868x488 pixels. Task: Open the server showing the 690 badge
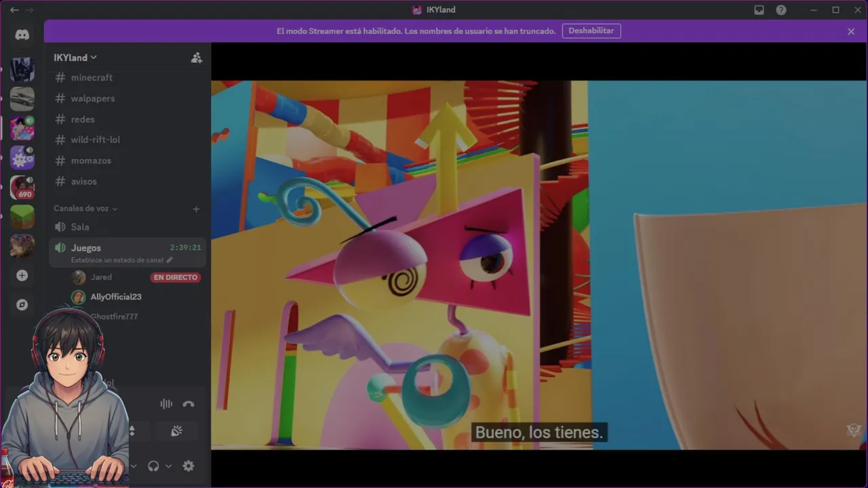point(22,187)
